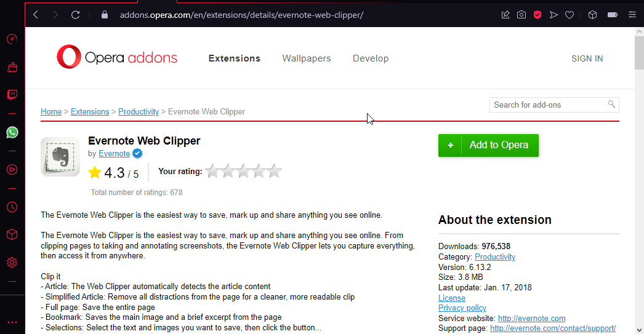Open the edit page note icon in toolbar

pos(505,15)
